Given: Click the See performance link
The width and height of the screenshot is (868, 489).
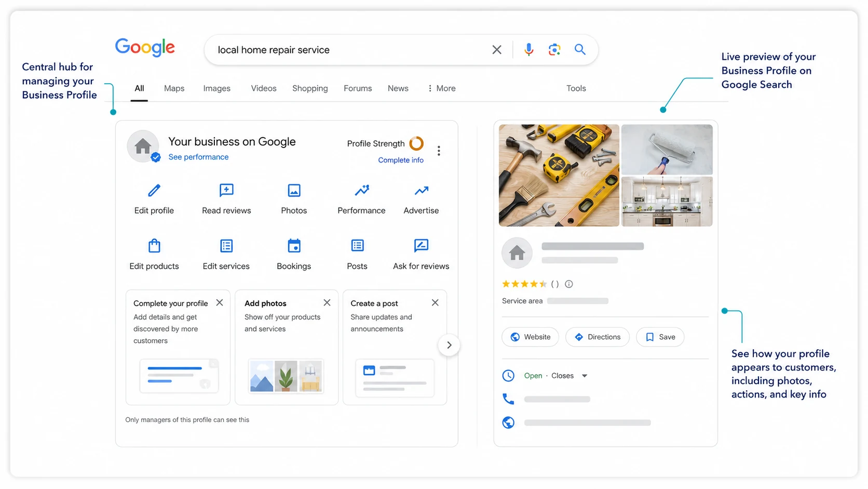Looking at the screenshot, I should click(x=198, y=157).
